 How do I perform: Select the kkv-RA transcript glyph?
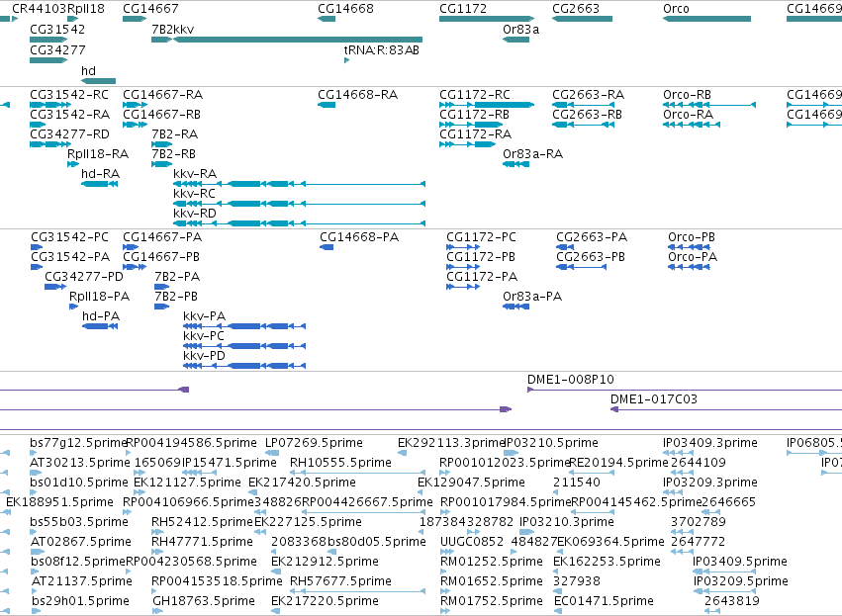[299, 184]
